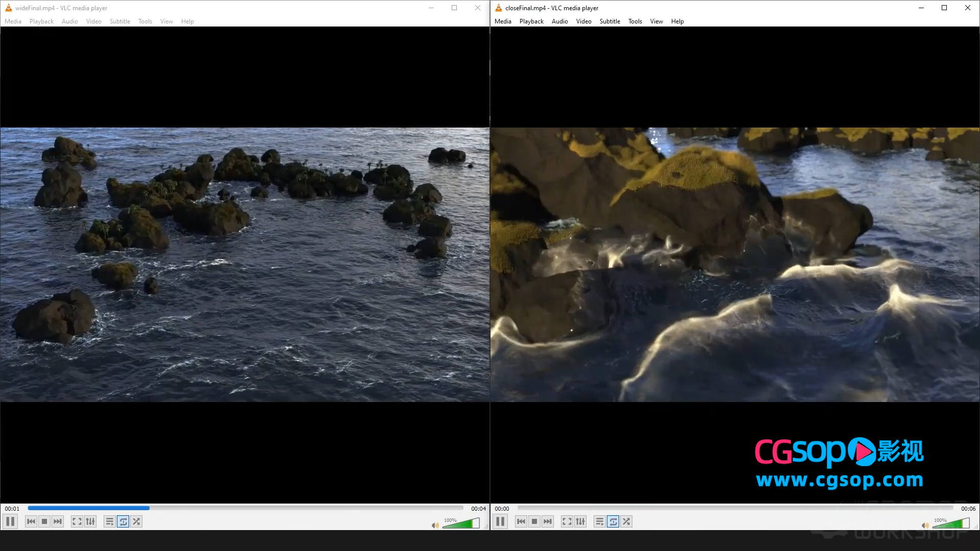This screenshot has height=551, width=980.
Task: Show extended settings in closeFinal player
Action: click(x=580, y=521)
